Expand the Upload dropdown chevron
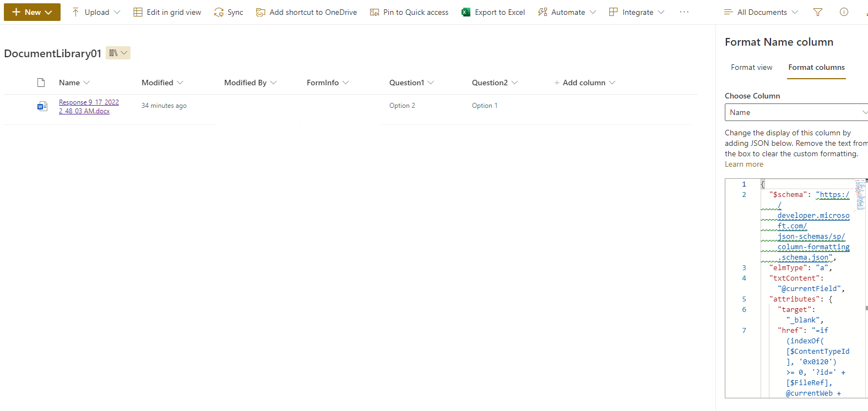This screenshot has height=411, width=868. pyautogui.click(x=117, y=12)
